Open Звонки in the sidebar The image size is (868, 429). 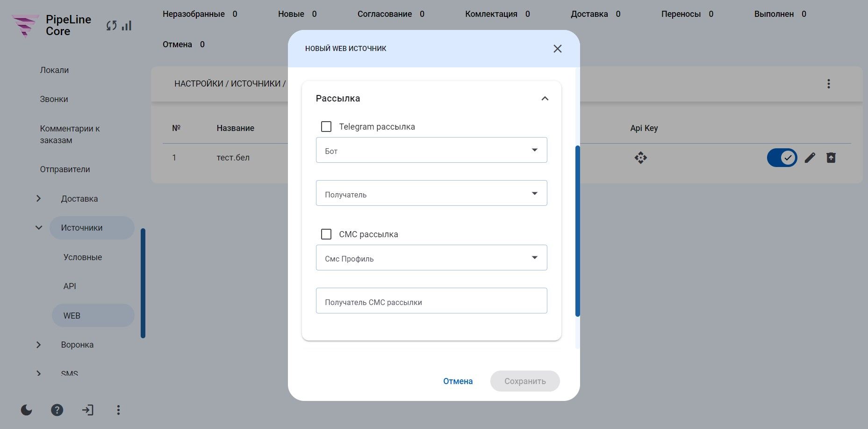[54, 99]
